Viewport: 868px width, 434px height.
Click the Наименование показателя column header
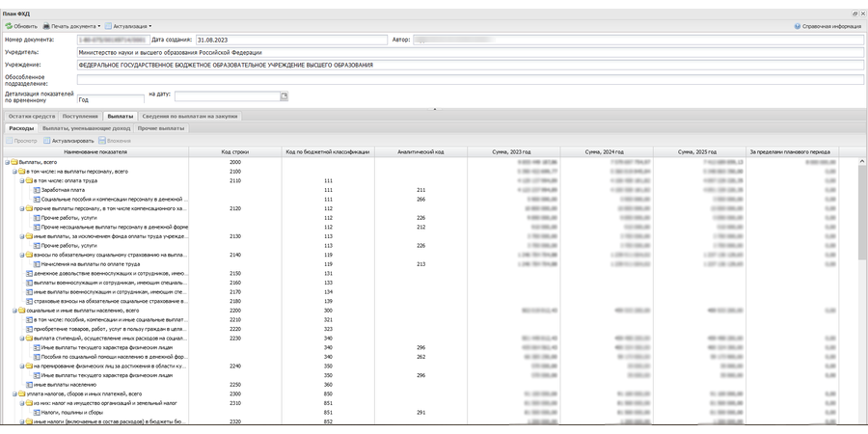pyautogui.click(x=95, y=151)
